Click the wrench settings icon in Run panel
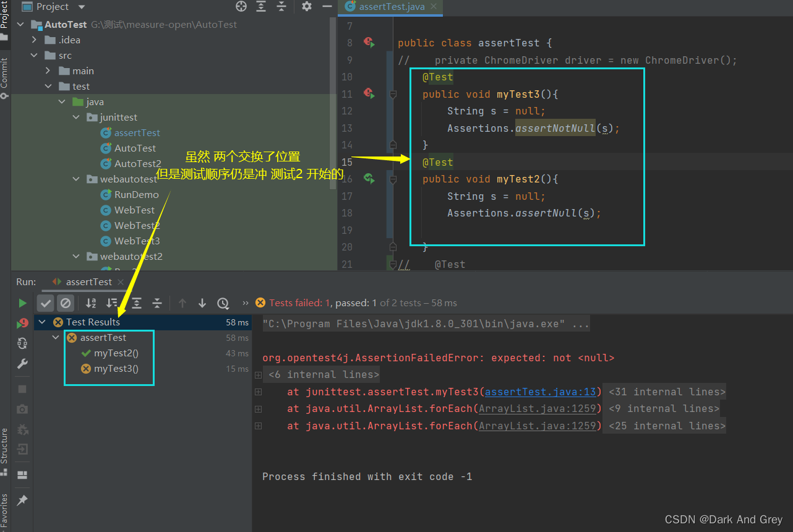793x532 pixels. pyautogui.click(x=23, y=364)
